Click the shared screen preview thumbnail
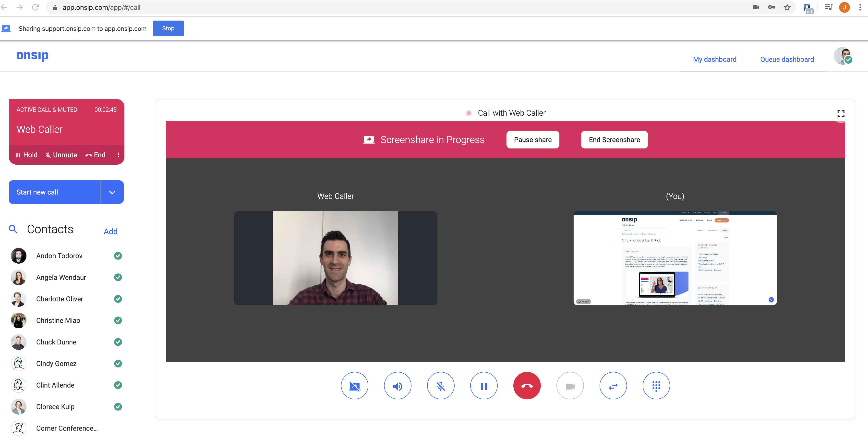Screen dimensions: 868x440 click(675, 258)
